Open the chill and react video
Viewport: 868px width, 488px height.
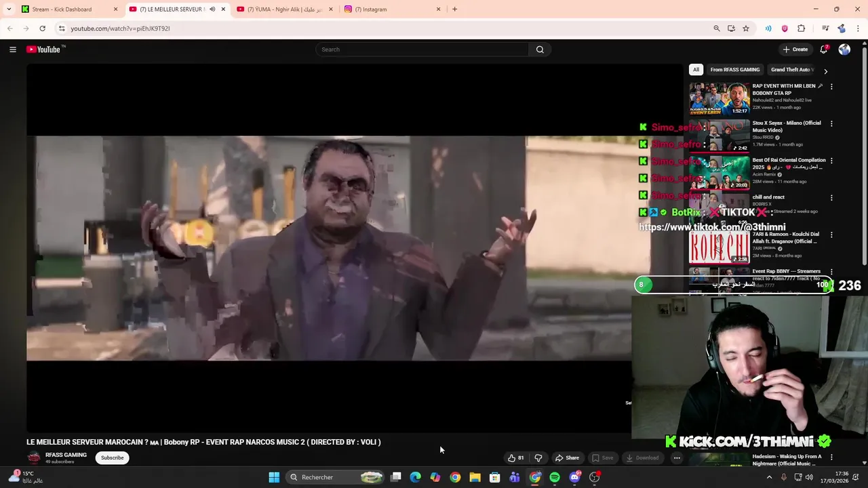click(768, 197)
